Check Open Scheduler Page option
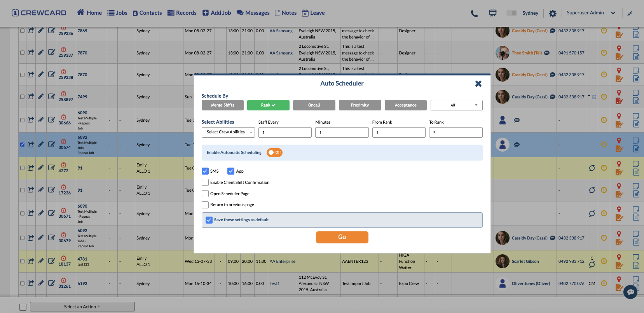Screen dimensions: 644x313 click(205, 194)
